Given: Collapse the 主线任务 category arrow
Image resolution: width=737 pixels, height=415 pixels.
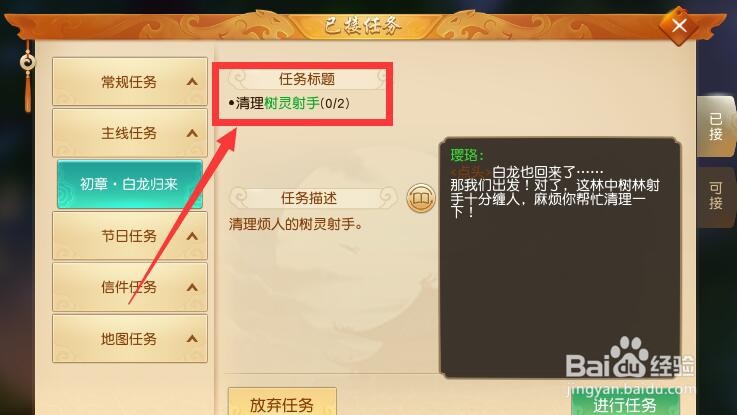Looking at the screenshot, I should pos(192,133).
